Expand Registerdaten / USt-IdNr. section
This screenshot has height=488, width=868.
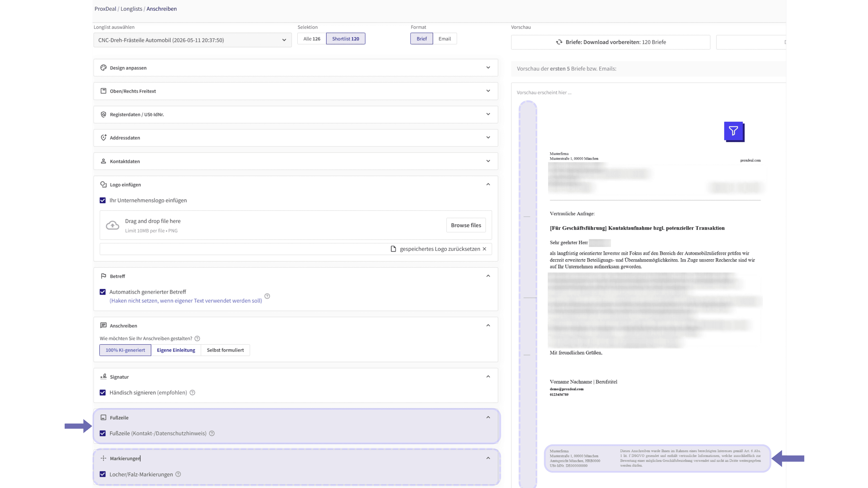tap(488, 114)
